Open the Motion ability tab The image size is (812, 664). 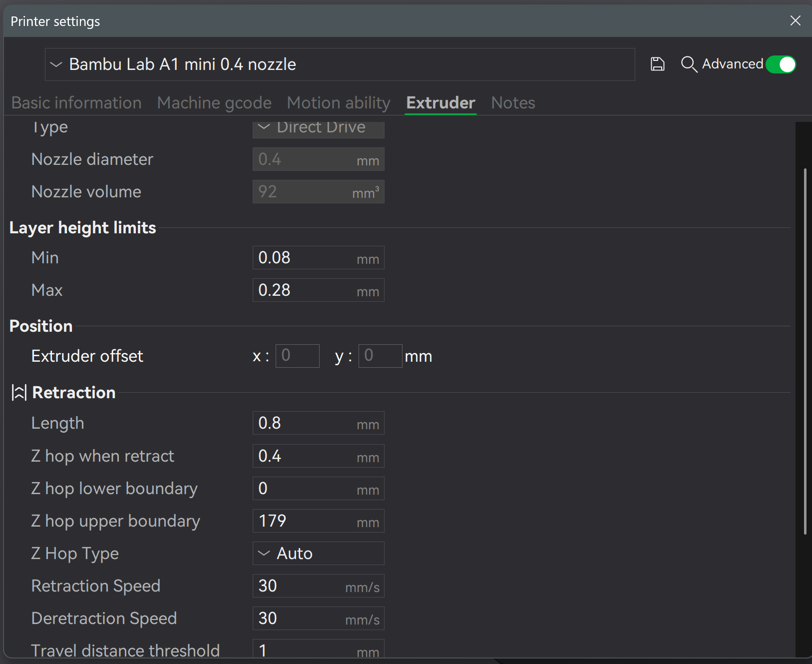tap(339, 103)
